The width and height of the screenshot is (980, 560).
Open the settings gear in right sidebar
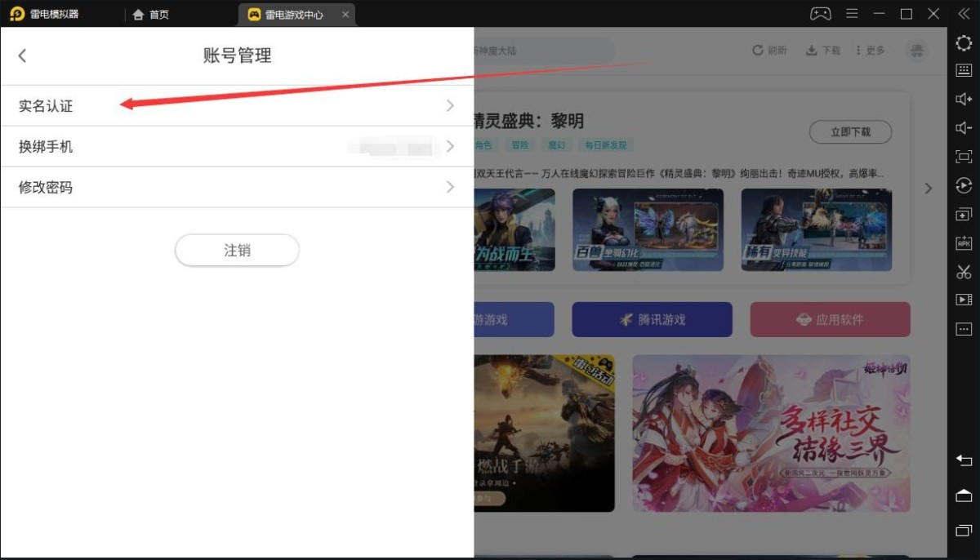964,43
